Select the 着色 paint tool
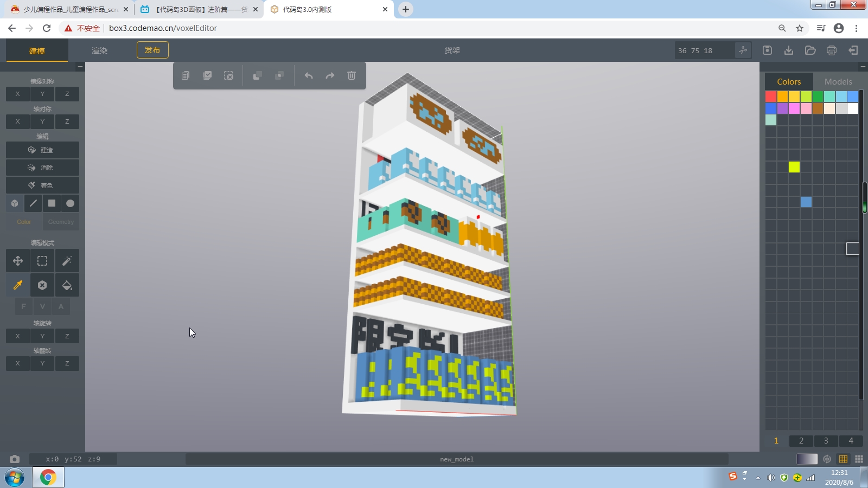 point(42,185)
